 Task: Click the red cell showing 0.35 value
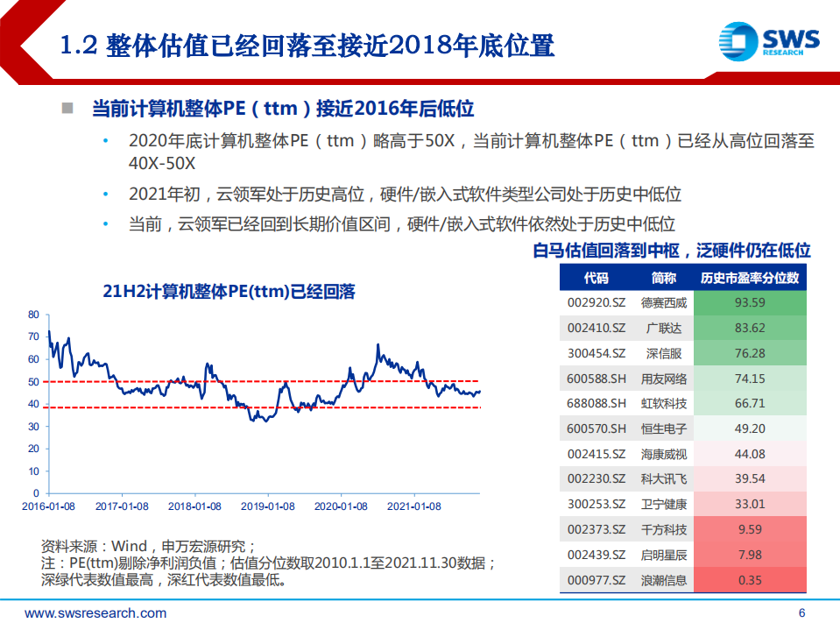(749, 580)
